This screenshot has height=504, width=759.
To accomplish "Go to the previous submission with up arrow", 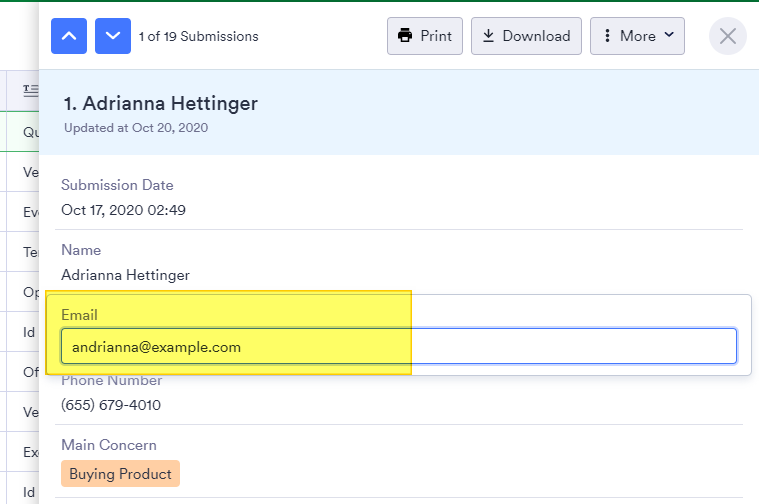I will (x=69, y=36).
